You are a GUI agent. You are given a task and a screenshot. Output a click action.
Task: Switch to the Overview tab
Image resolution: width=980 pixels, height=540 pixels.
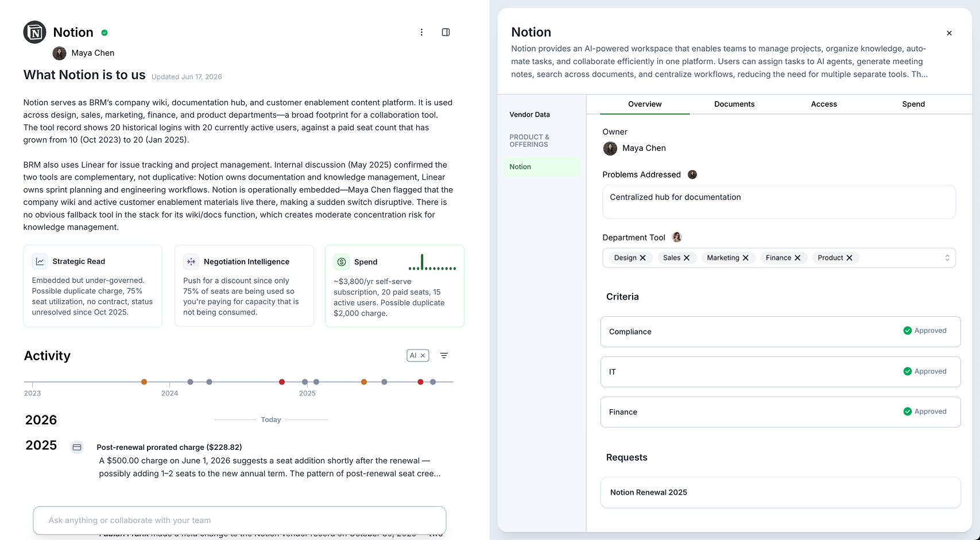(645, 104)
